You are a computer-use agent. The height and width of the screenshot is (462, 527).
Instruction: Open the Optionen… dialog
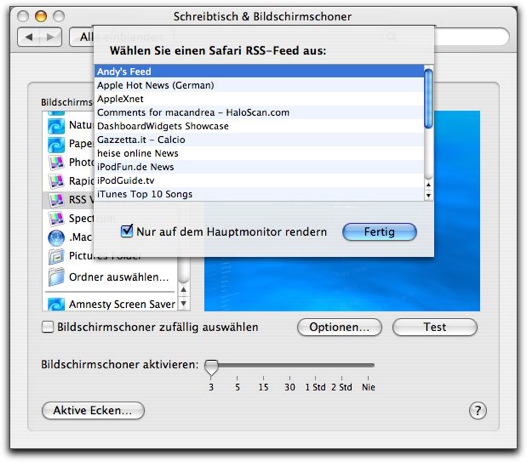pos(339,327)
